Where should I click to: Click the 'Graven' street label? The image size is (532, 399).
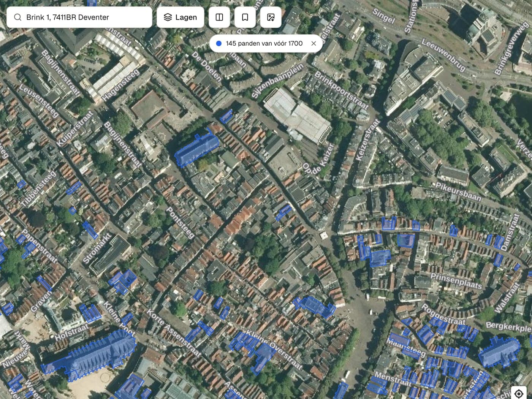pyautogui.click(x=41, y=301)
